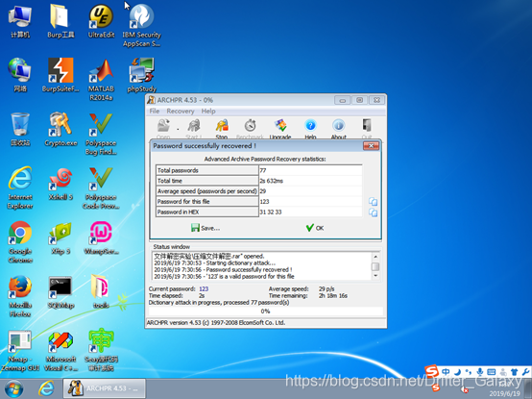This screenshot has width=532, height=399.
Task: Open the Sogou soft keyboard icon
Action: point(491,372)
